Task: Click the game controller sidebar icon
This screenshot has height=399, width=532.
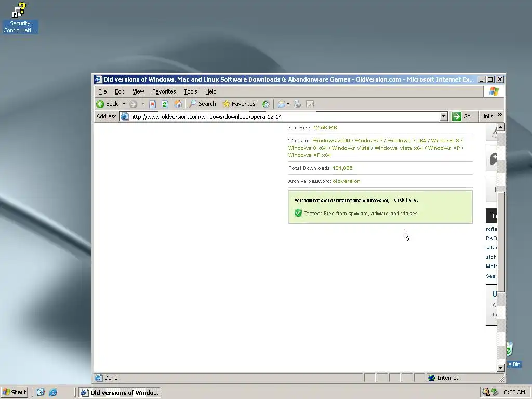Action: coord(491,158)
